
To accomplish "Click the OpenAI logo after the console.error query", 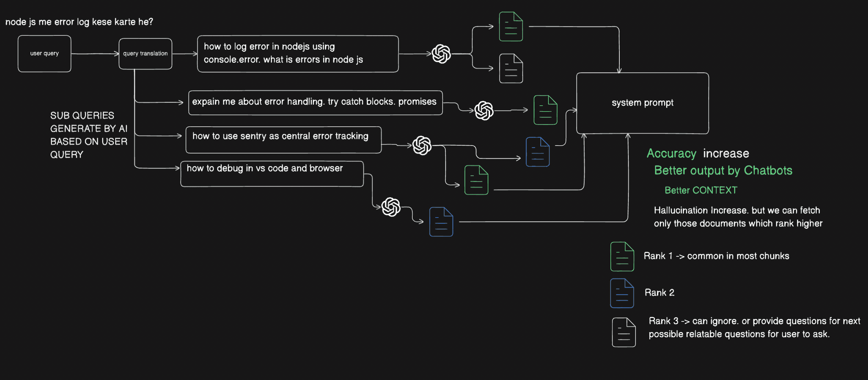I will tap(441, 54).
